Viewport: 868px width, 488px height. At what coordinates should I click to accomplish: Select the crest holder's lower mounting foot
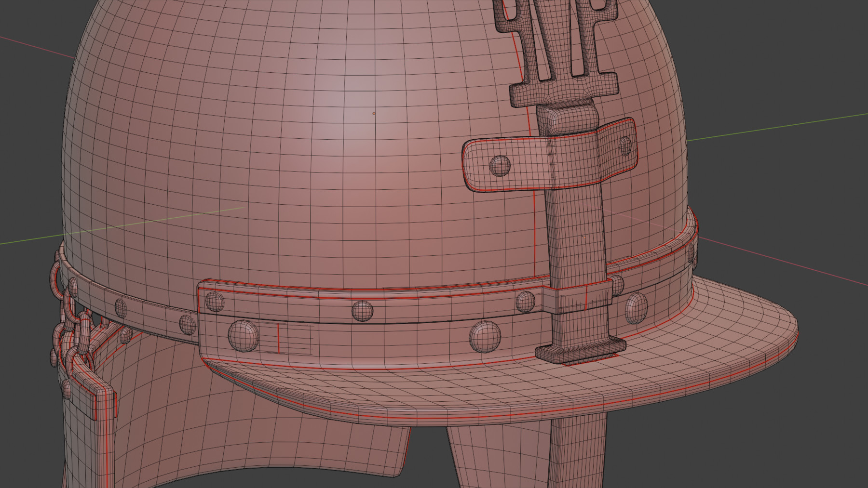579,352
